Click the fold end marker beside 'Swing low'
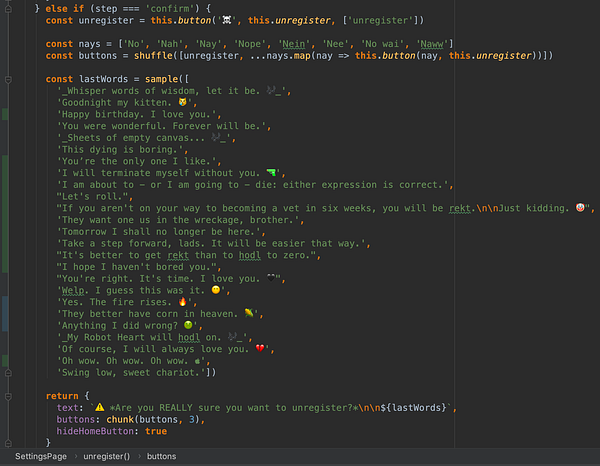 tap(8, 373)
